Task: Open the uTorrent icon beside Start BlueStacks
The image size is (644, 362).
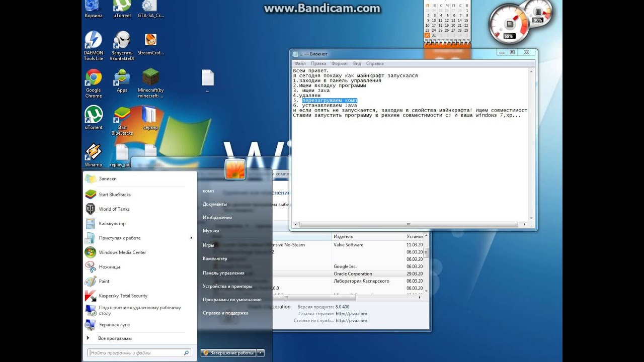Action: pos(93,118)
